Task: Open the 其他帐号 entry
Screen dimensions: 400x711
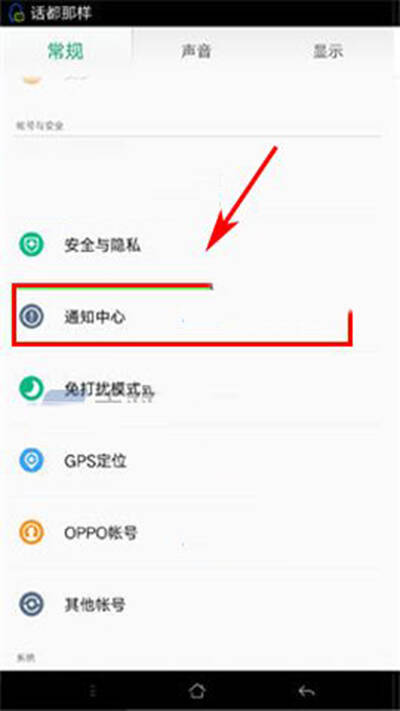Action: click(x=200, y=604)
